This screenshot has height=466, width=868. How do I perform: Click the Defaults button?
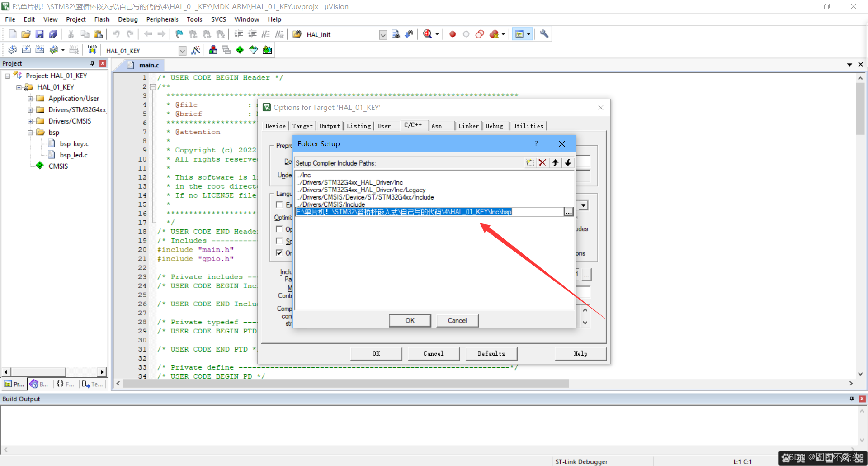pos(491,354)
